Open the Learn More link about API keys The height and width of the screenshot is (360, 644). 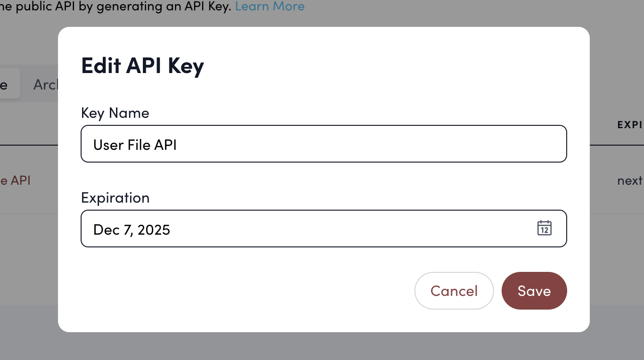point(270,7)
